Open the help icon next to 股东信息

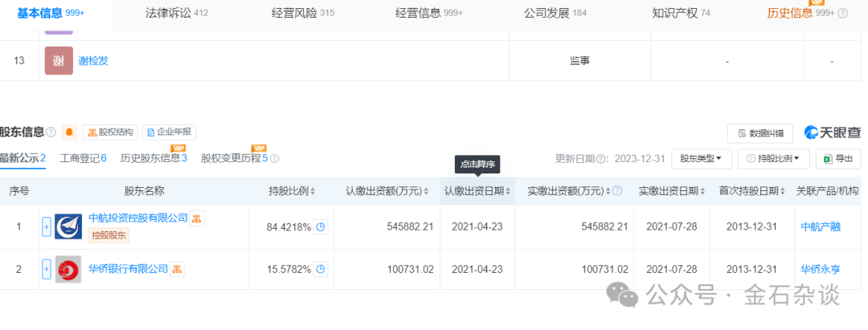point(51,132)
